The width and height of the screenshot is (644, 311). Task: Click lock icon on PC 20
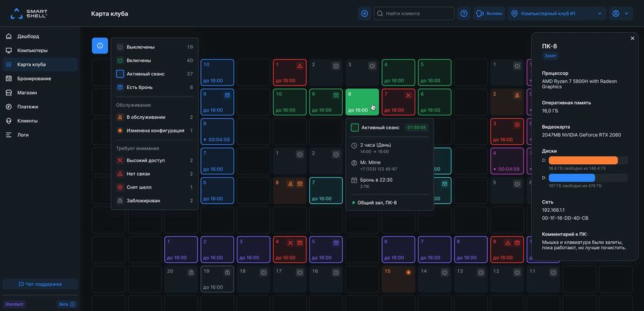coord(191,272)
